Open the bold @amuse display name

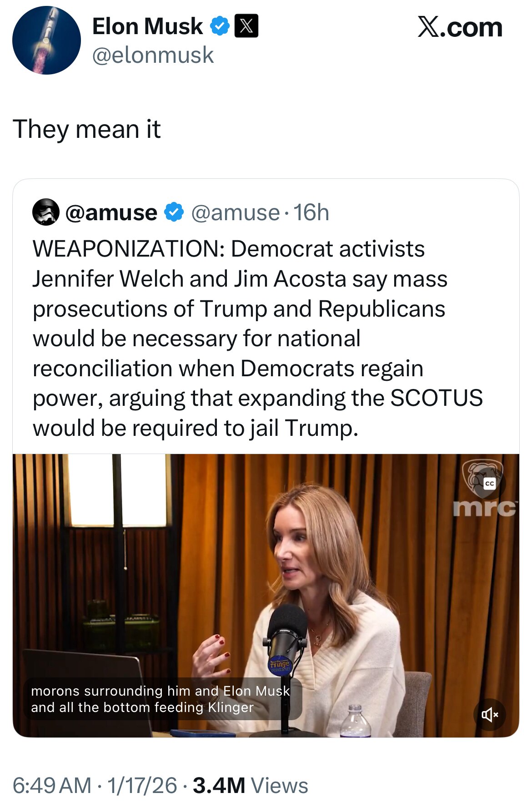click(x=111, y=212)
